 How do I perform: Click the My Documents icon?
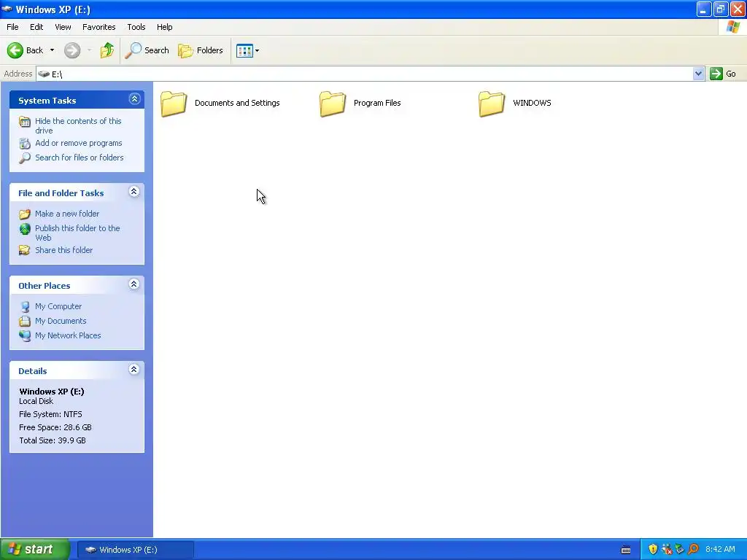click(x=25, y=322)
